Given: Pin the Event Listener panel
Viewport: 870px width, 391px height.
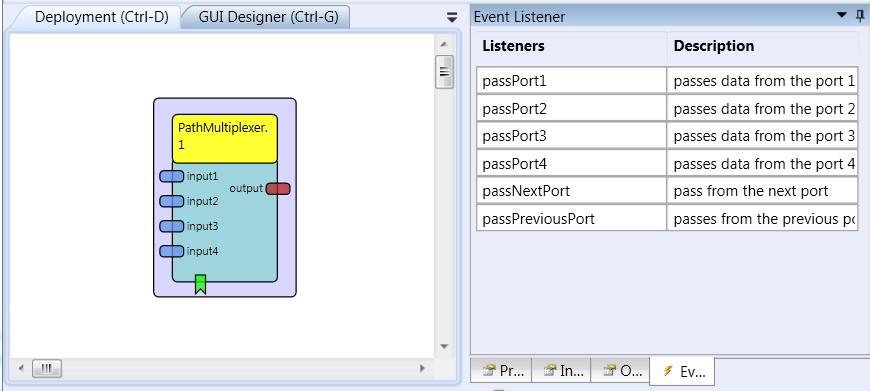Looking at the screenshot, I should tap(860, 16).
